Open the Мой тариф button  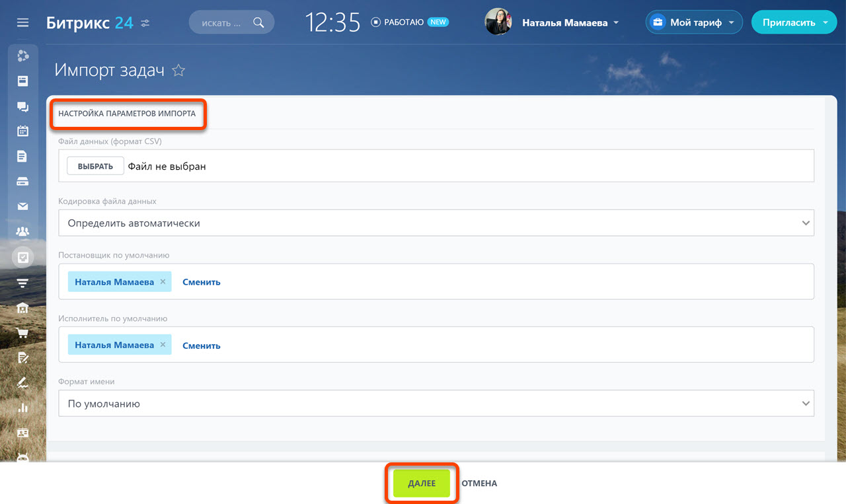pyautogui.click(x=694, y=22)
